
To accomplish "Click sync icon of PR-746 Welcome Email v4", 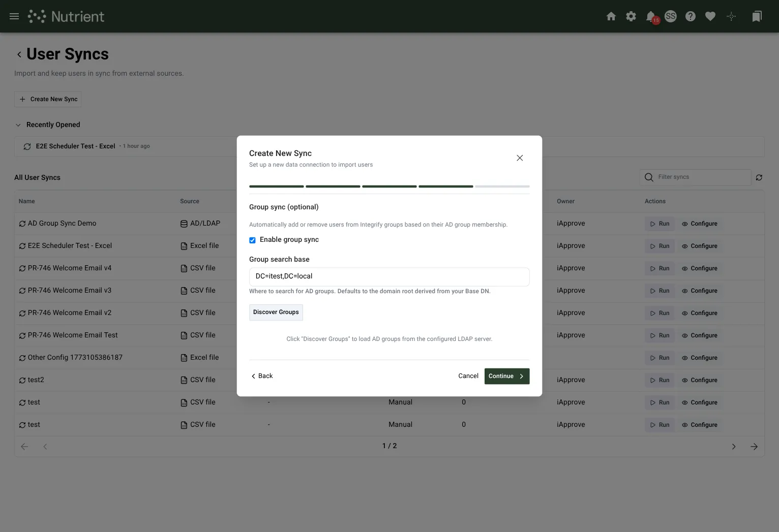I will tap(22, 268).
